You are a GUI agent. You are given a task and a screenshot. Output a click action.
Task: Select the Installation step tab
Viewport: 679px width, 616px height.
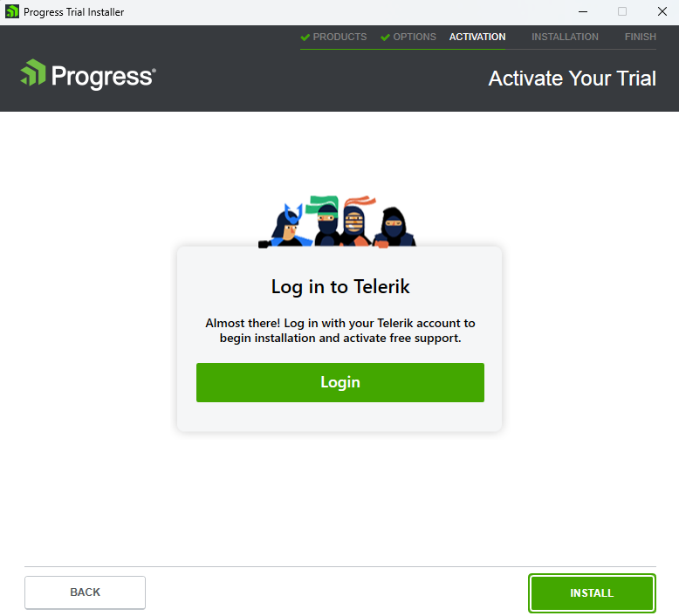point(565,37)
